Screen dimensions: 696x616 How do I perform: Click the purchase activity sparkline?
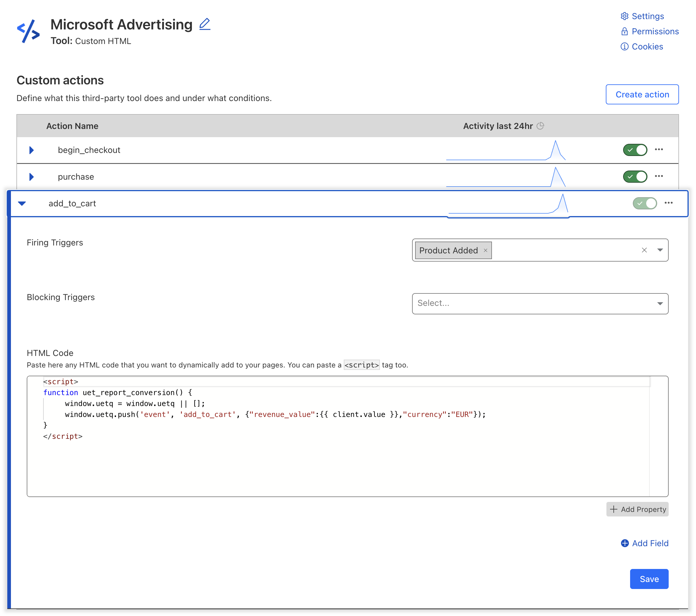click(506, 177)
